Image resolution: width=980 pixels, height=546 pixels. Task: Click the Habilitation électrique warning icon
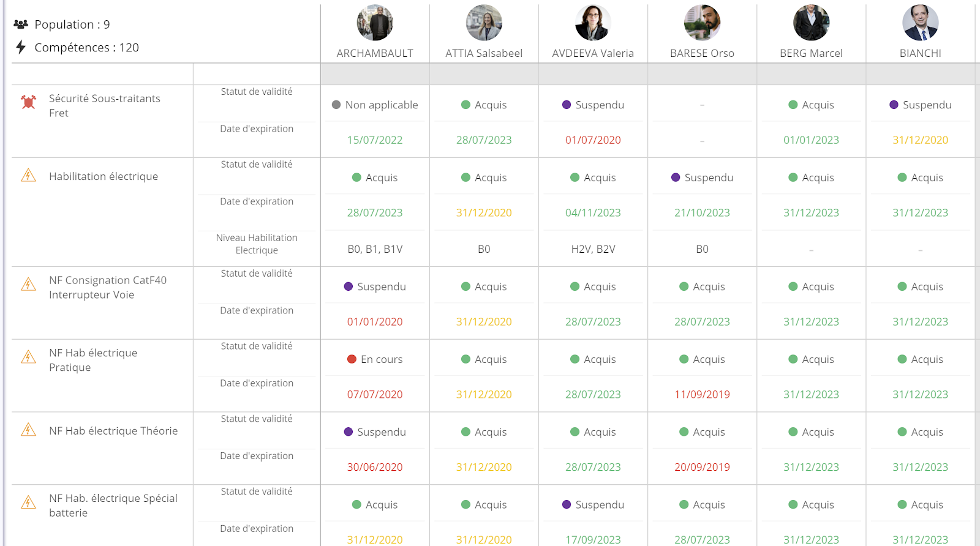coord(28,176)
